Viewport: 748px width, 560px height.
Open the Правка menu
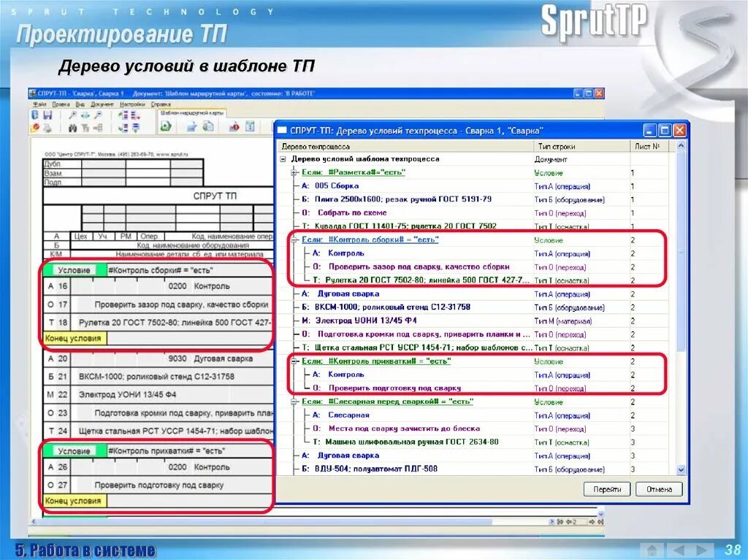point(61,104)
